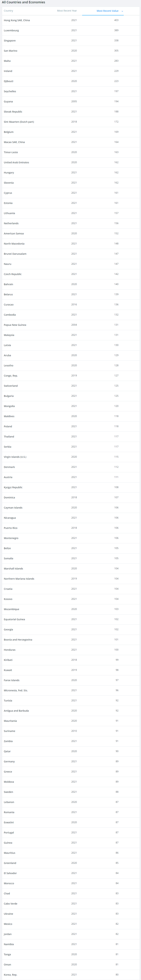Click the sort chevron beside Most Recent Value
The height and width of the screenshot is (980, 141).
point(122,11)
